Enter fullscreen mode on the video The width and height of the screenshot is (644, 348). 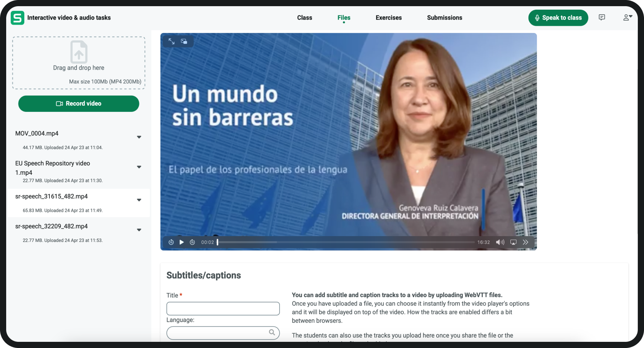point(171,41)
